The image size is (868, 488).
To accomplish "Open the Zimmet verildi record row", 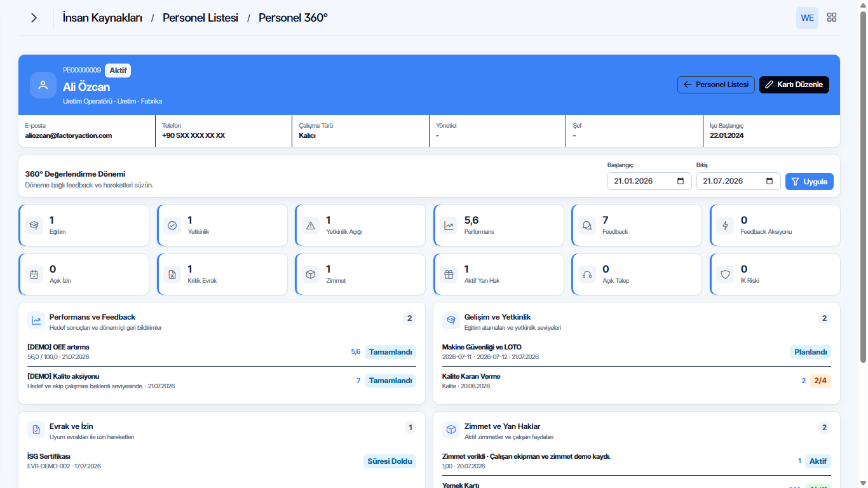I will coord(637,461).
